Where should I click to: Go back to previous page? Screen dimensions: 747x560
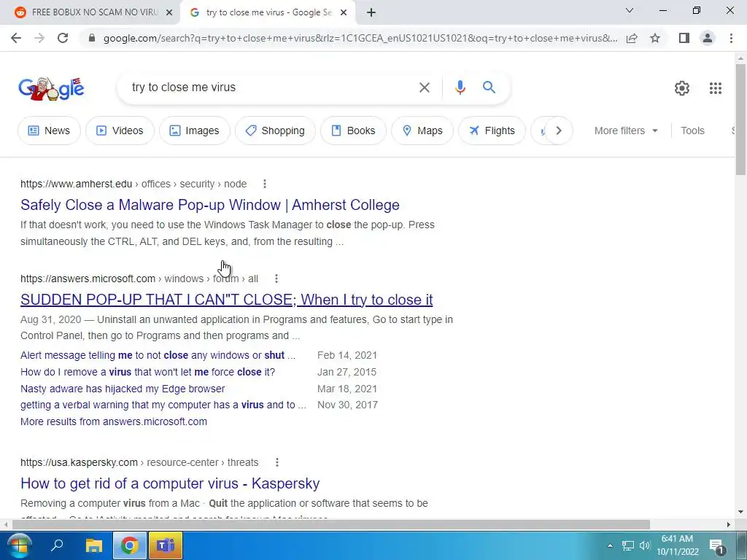click(16, 38)
